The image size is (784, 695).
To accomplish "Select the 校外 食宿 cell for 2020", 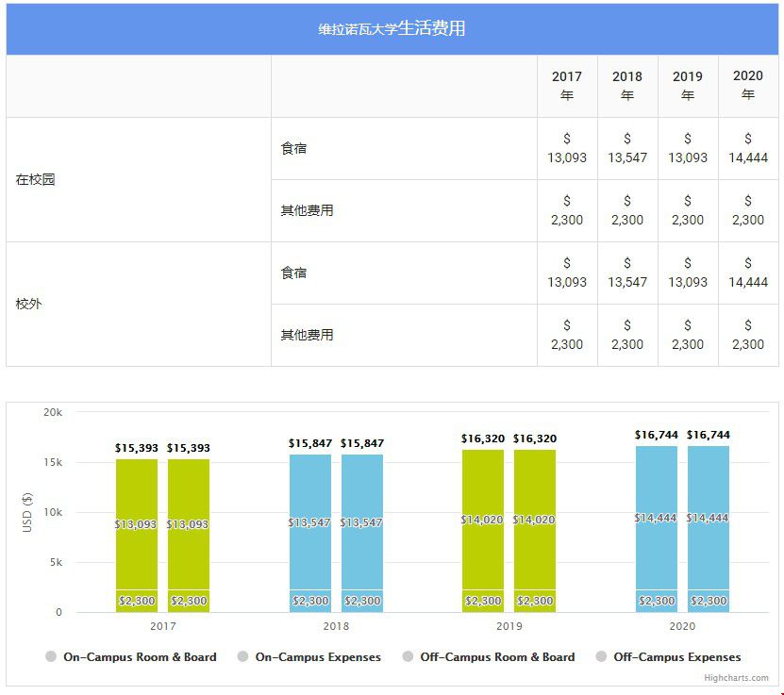I will click(748, 273).
